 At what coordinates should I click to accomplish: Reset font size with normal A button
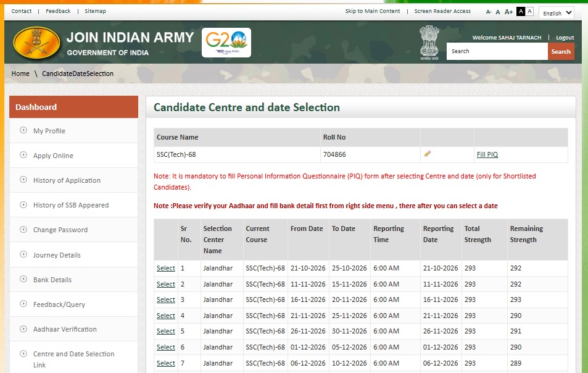click(x=498, y=12)
